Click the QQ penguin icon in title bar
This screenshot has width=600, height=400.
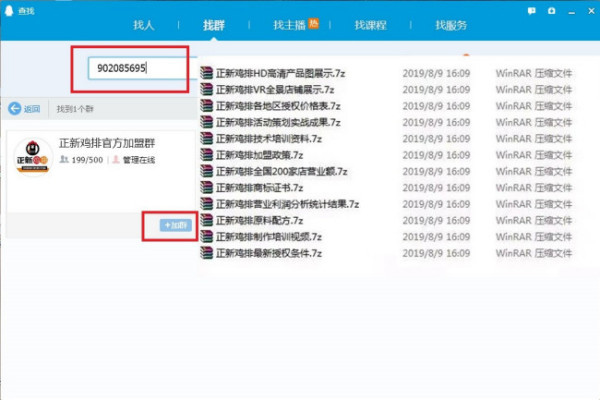(9, 11)
